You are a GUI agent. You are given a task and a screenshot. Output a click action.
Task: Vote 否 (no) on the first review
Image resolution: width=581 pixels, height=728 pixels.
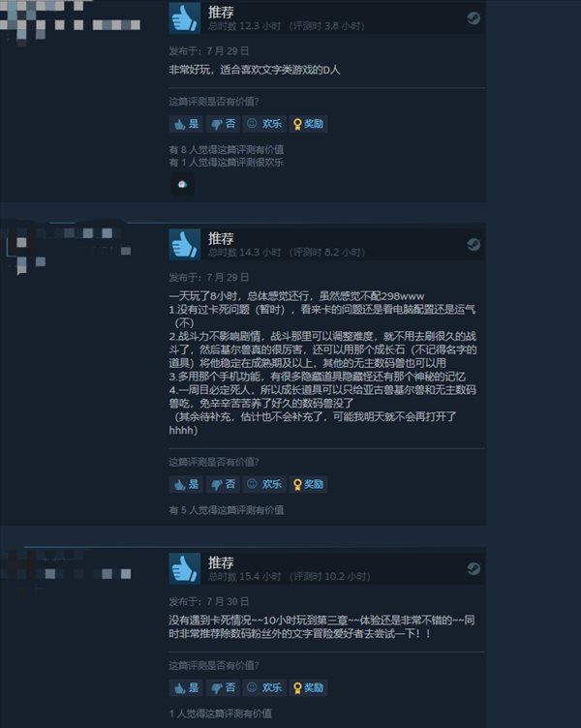click(x=223, y=124)
